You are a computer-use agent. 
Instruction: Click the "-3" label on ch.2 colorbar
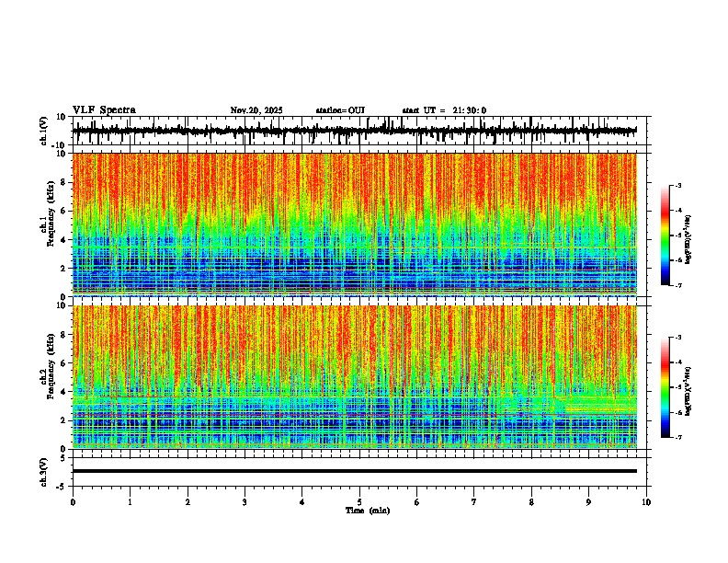pos(678,338)
